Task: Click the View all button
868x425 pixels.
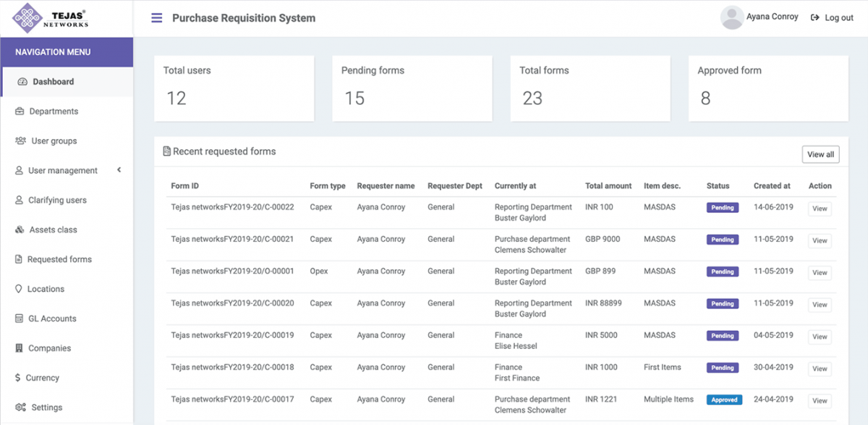Action: [x=820, y=154]
